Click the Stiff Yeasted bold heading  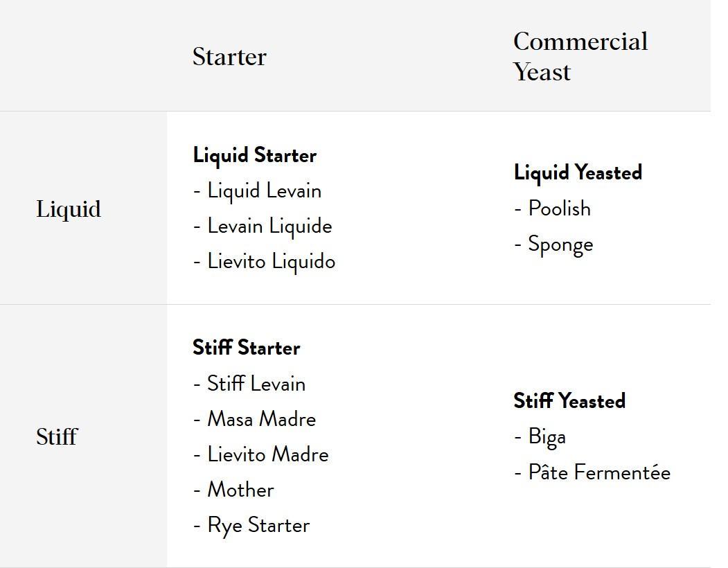(569, 401)
